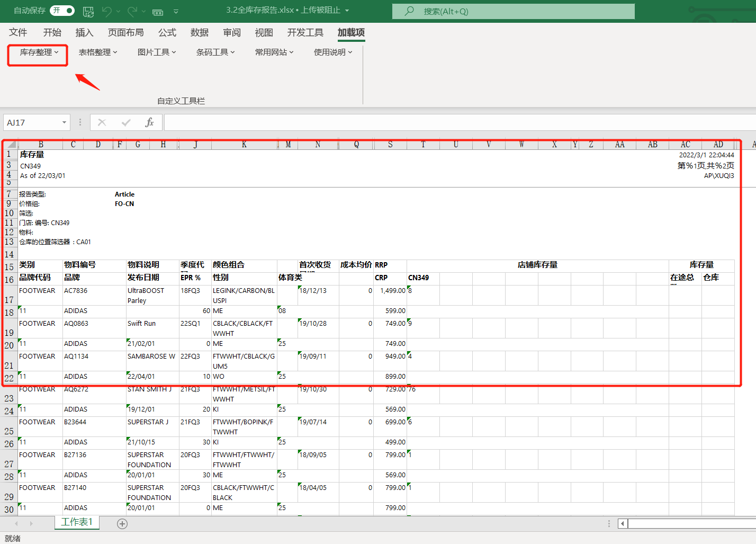Click the cell with Swift Run
The height and width of the screenshot is (544, 756).
point(152,328)
